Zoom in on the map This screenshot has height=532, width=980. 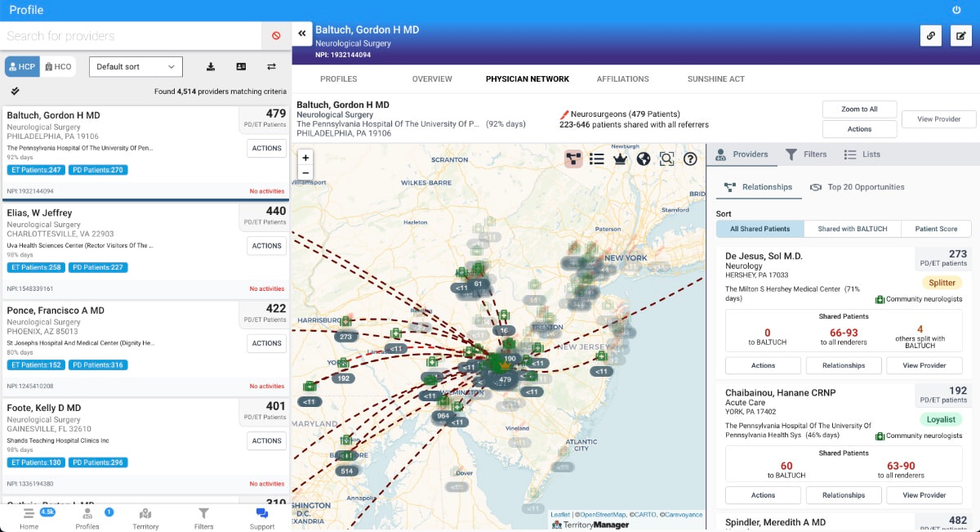(305, 158)
